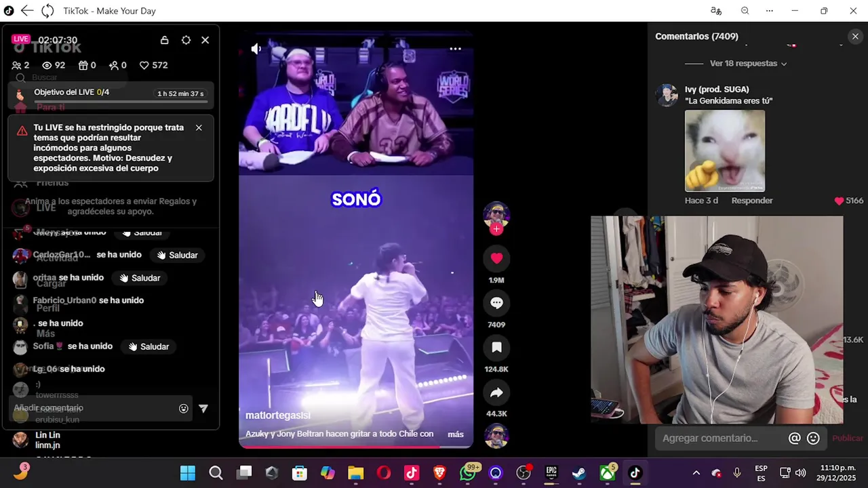The height and width of the screenshot is (488, 868).
Task: Open WhatsApp from the taskbar
Action: [x=467, y=473]
